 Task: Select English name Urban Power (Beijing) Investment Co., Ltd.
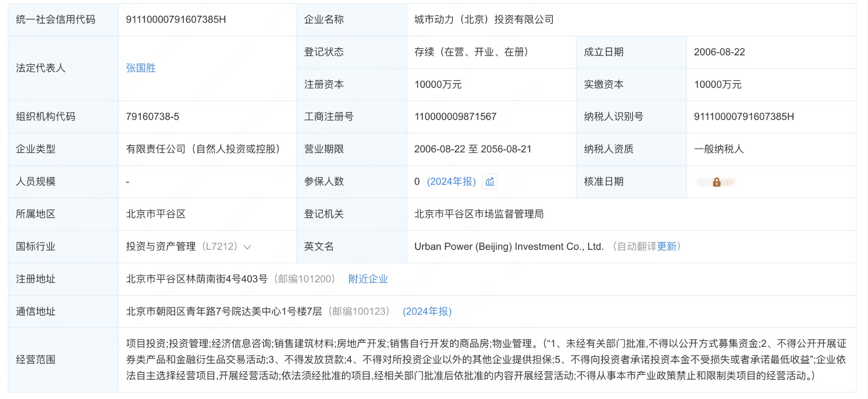(x=509, y=246)
